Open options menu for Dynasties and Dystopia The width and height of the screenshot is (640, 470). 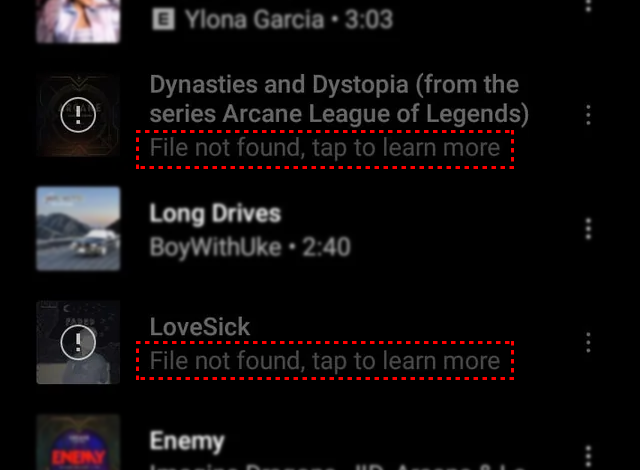[x=588, y=115]
